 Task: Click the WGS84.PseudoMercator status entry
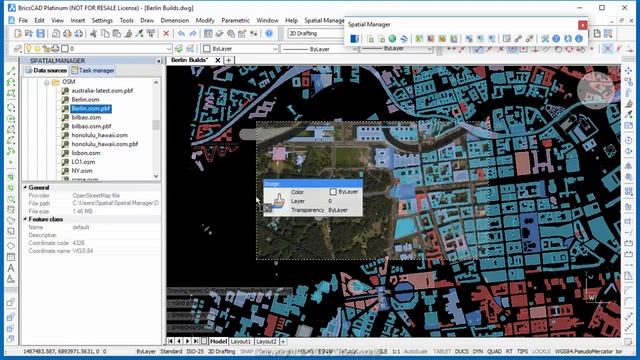(x=584, y=351)
